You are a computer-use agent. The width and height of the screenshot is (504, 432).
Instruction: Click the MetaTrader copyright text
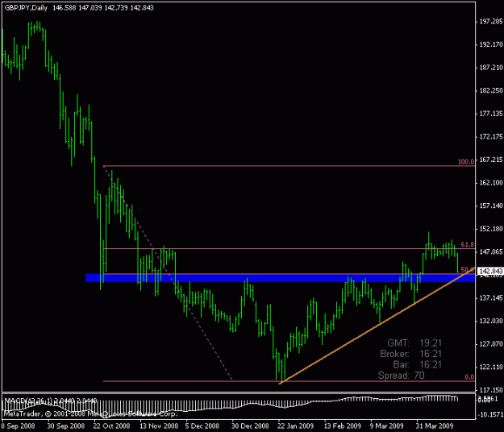click(90, 413)
